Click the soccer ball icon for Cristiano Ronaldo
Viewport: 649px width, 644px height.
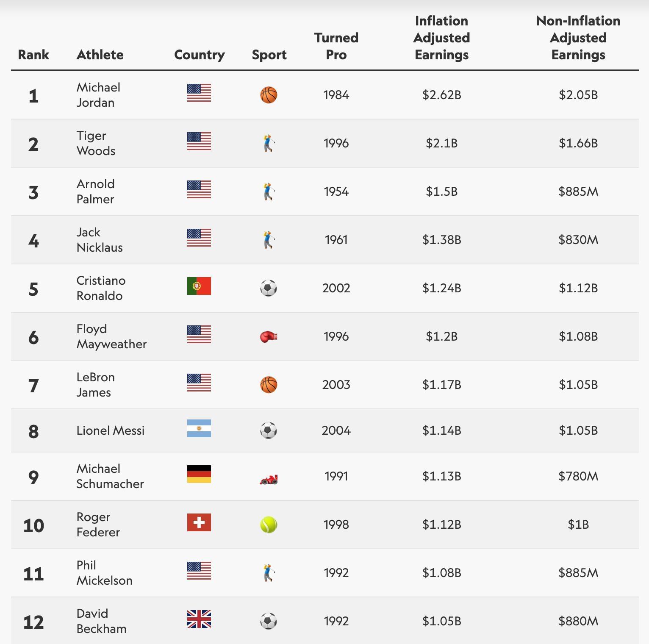tap(269, 289)
